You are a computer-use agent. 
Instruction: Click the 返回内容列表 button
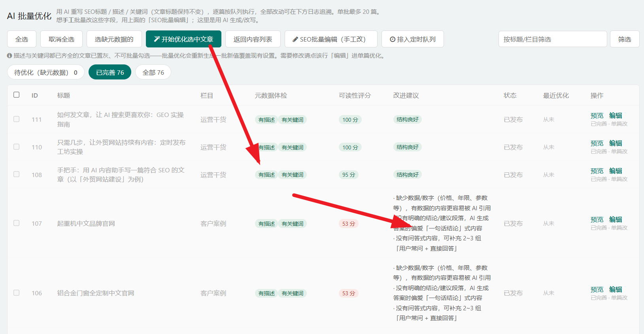coord(253,39)
